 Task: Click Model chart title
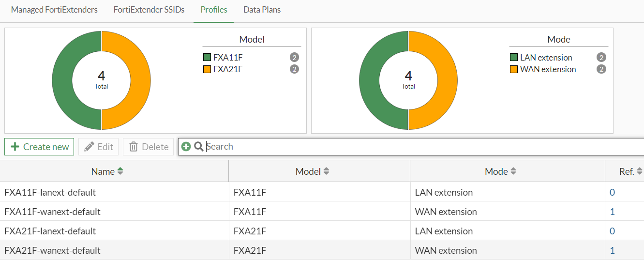[x=252, y=39]
